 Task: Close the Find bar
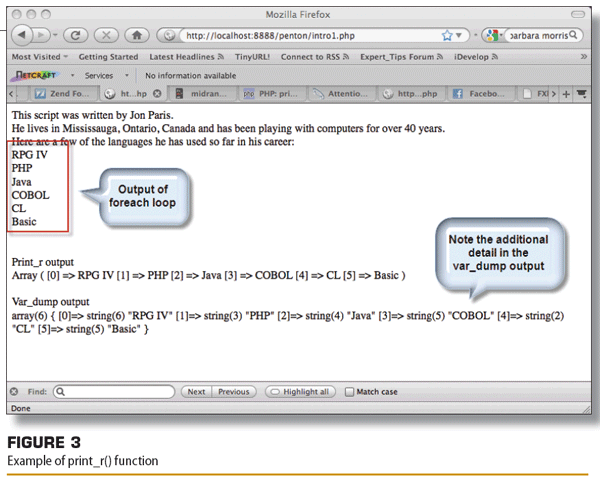14,391
